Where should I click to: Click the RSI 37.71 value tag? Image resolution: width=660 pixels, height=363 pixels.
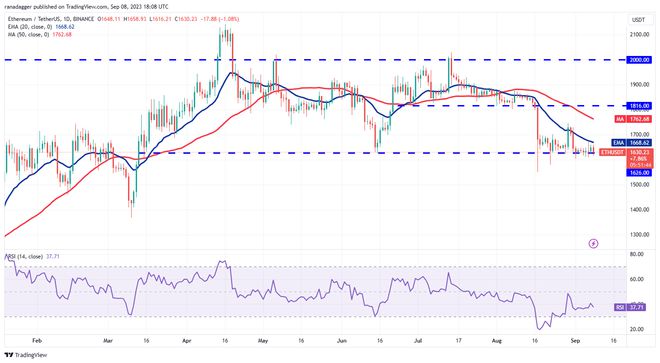[631, 307]
